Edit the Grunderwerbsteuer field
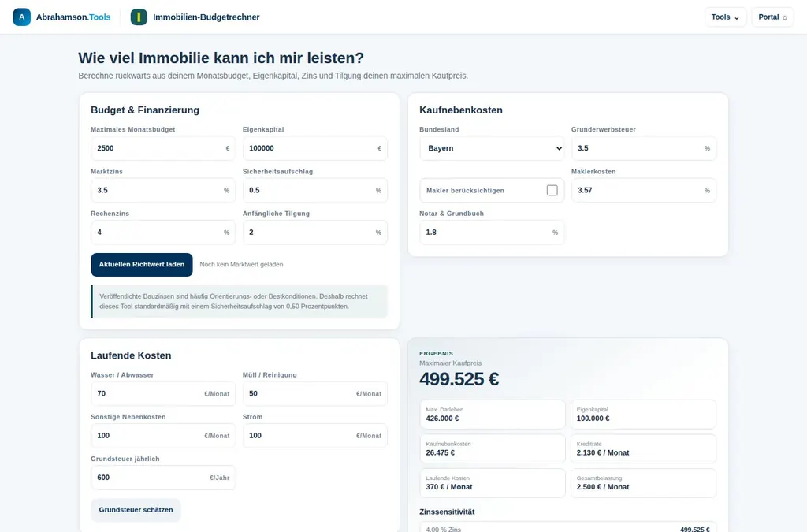 [644, 148]
